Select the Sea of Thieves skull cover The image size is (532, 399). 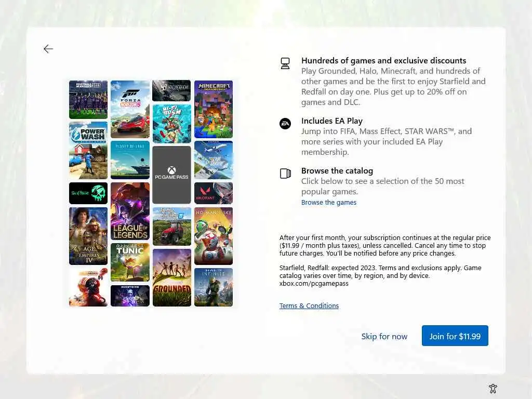(88, 193)
